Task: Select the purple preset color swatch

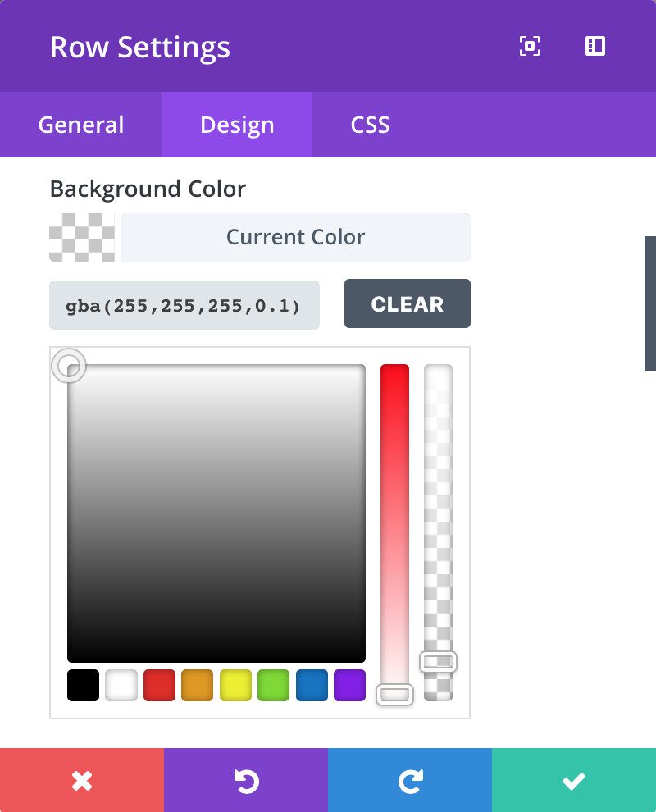Action: coord(350,685)
